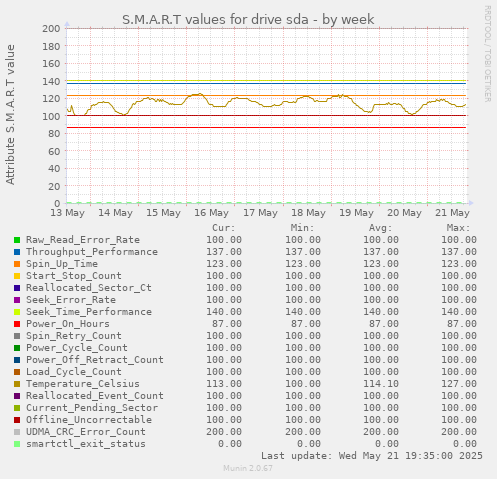
Task: Click the Munin 2.0.67 version text
Action: (x=248, y=468)
